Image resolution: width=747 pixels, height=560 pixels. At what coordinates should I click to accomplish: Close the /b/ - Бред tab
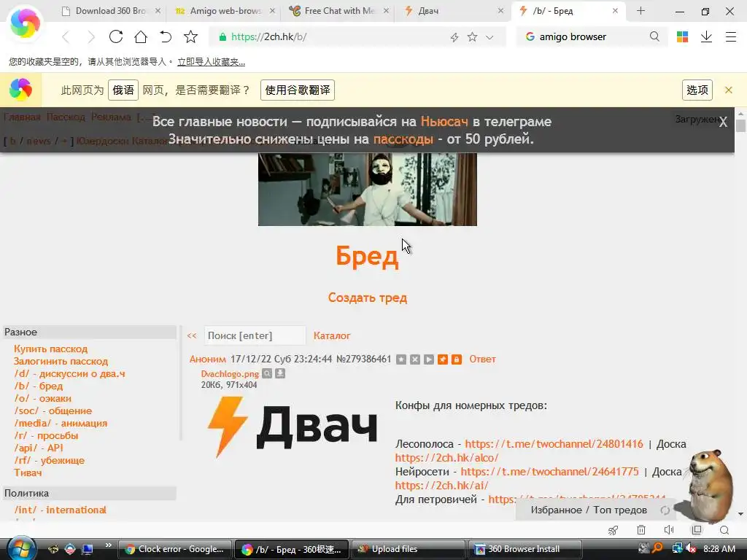click(x=615, y=10)
